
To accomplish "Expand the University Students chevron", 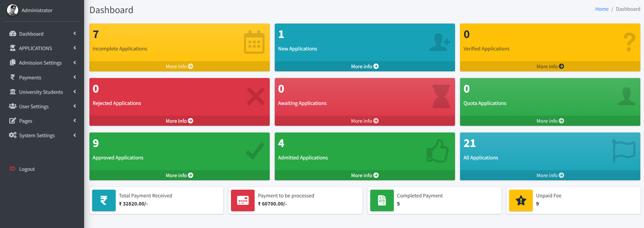I will (x=75, y=91).
